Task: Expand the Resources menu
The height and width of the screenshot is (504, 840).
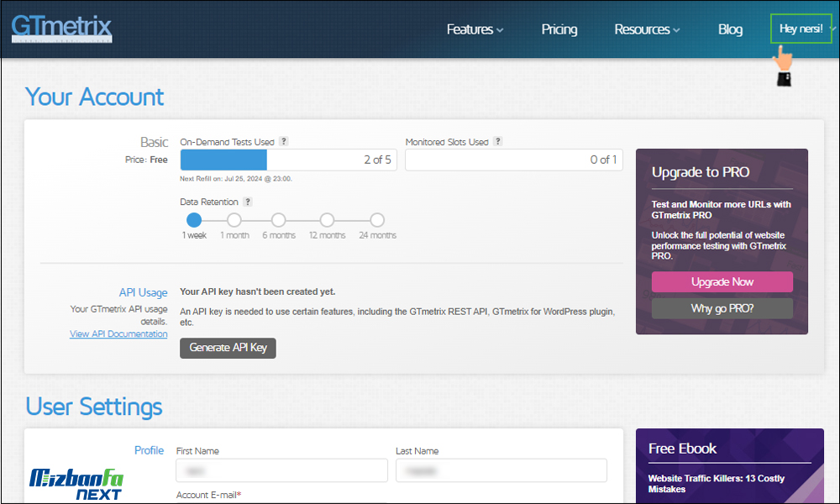Action: 647,29
